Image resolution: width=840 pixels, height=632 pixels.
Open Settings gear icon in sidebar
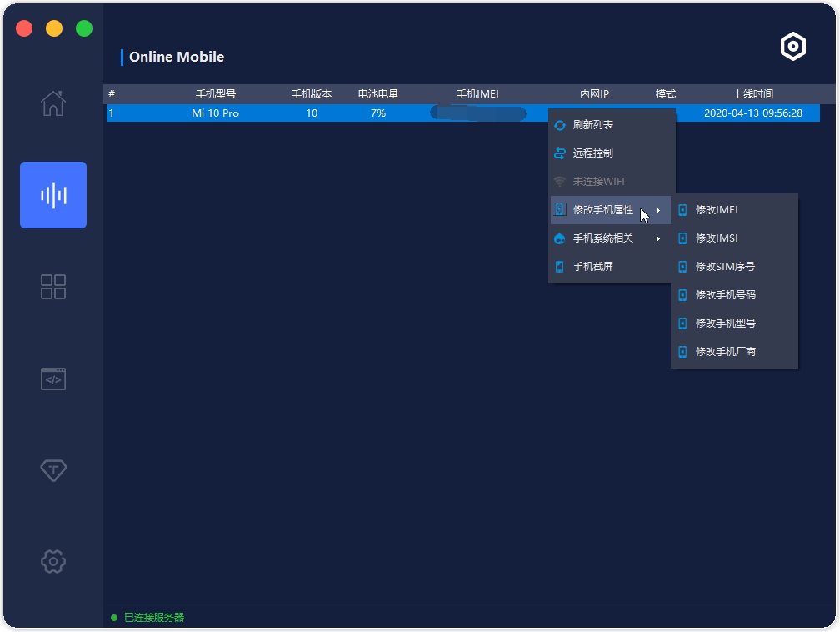coord(52,561)
